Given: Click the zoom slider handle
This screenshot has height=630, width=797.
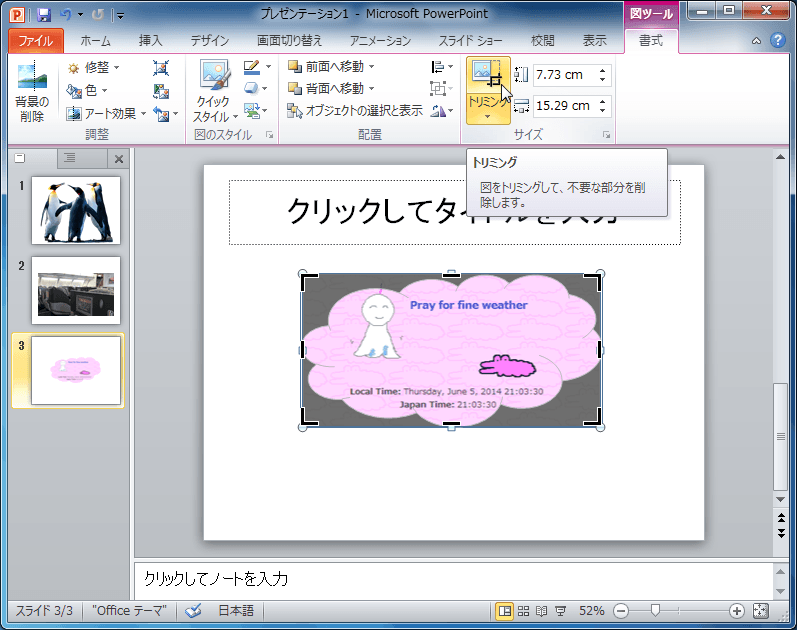Looking at the screenshot, I should pyautogui.click(x=655, y=610).
